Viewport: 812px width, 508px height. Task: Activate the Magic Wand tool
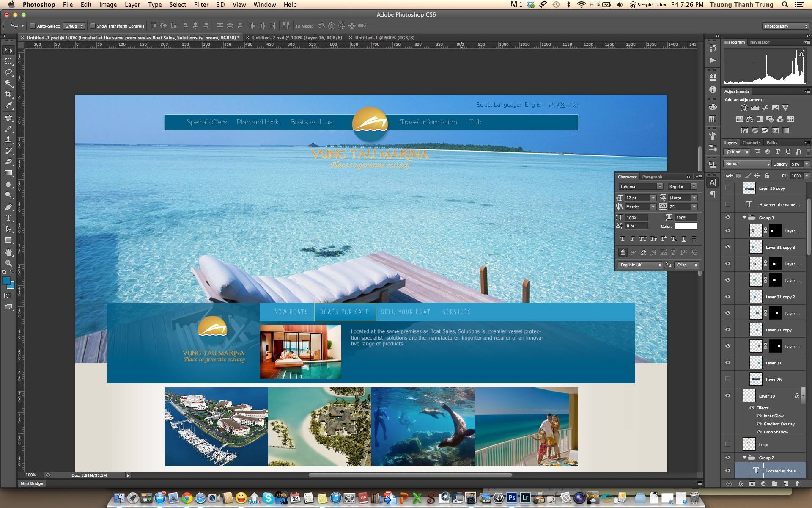click(x=8, y=83)
